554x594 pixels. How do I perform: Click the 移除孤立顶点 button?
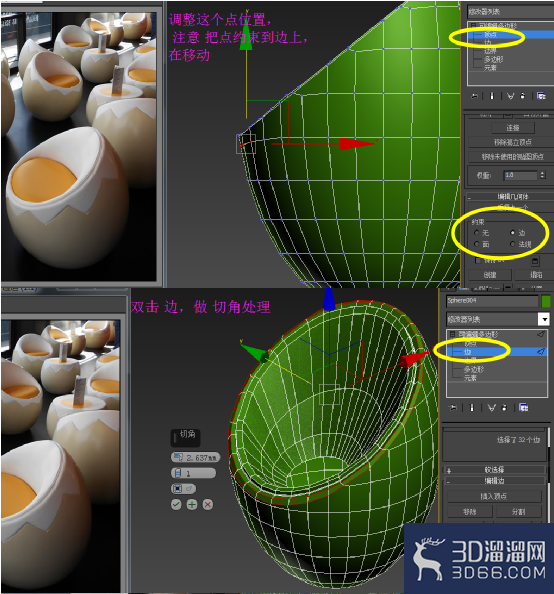tap(512, 142)
